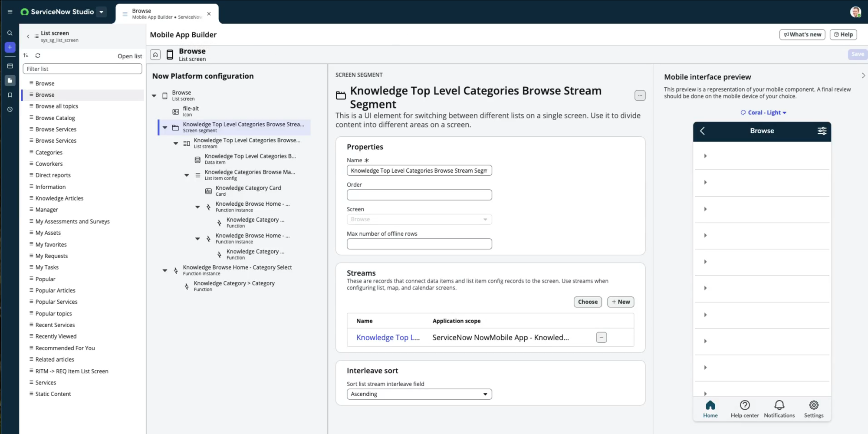
Task: Open the Browse all topics list screen
Action: click(x=57, y=106)
